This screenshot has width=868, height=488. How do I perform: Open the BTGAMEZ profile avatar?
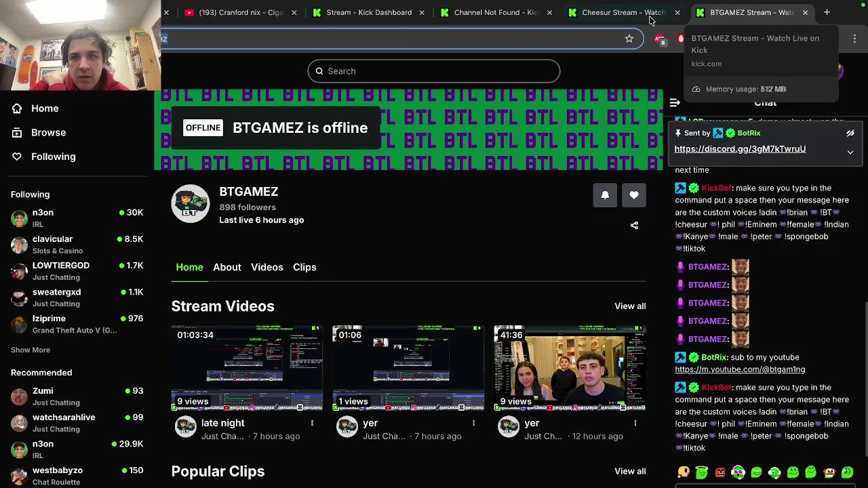click(x=191, y=203)
